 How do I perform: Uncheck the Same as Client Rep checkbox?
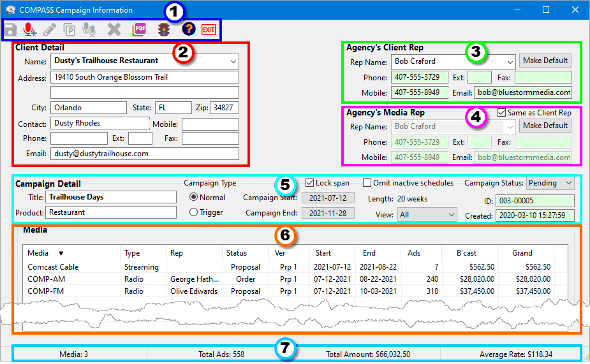tap(501, 113)
